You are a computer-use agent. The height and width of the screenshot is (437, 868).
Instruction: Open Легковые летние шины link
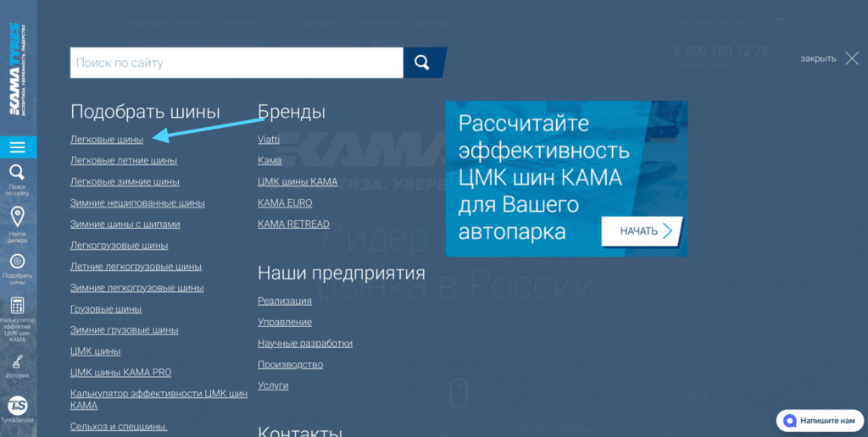(x=124, y=160)
